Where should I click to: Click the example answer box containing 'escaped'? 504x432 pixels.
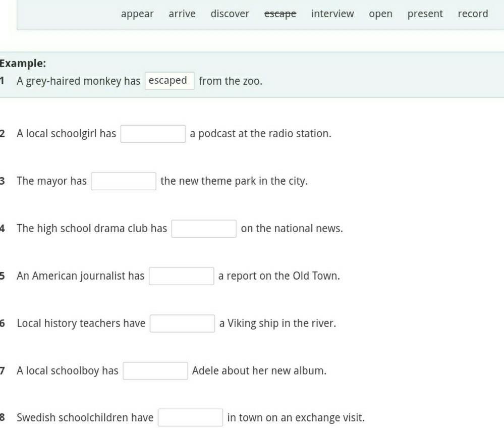click(x=169, y=81)
